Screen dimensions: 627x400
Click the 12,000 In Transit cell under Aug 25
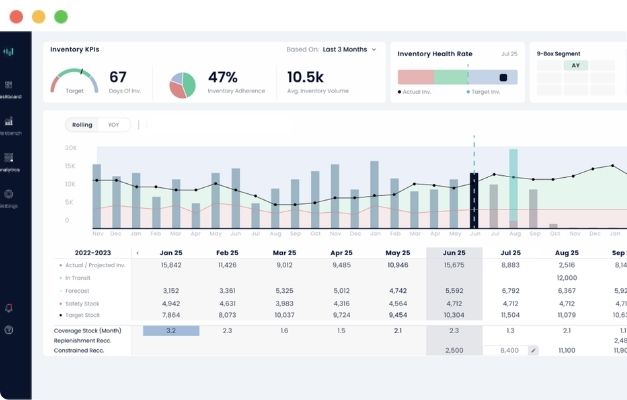567,278
